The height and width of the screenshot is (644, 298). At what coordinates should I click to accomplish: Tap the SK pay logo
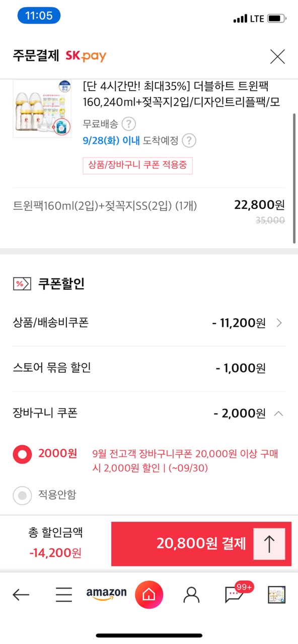point(86,56)
